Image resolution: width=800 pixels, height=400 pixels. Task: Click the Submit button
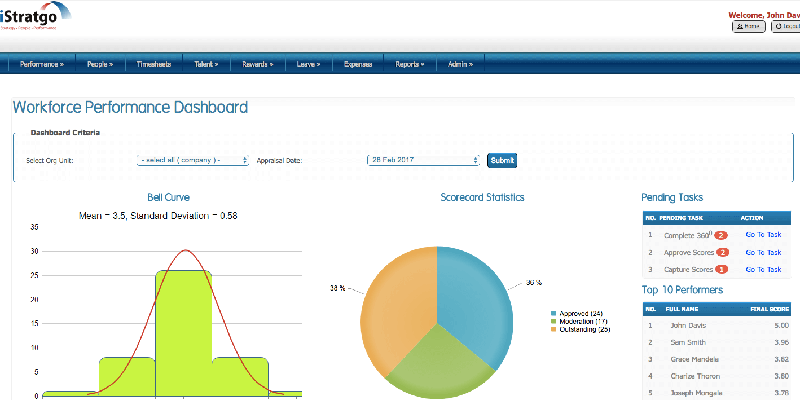pos(502,160)
